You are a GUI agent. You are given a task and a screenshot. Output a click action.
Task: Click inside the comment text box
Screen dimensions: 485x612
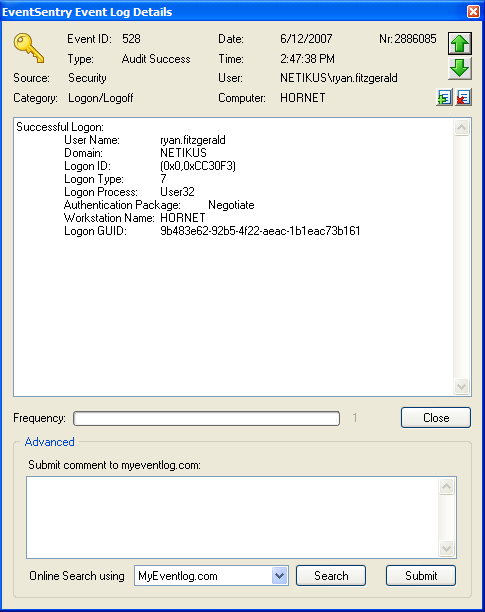tap(233, 517)
